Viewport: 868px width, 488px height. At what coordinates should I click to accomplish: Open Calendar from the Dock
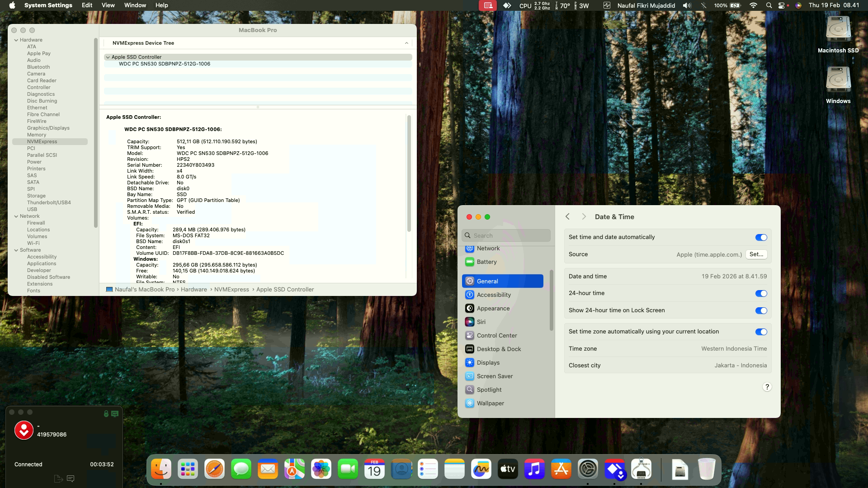(x=374, y=469)
